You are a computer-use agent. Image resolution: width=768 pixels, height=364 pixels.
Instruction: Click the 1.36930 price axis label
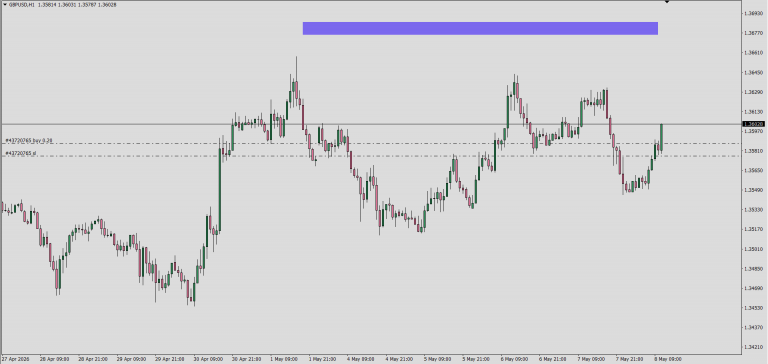pyautogui.click(x=753, y=13)
